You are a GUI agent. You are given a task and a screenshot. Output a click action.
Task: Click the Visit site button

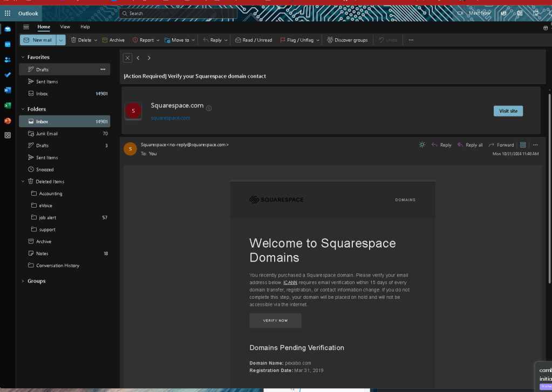[x=508, y=111]
